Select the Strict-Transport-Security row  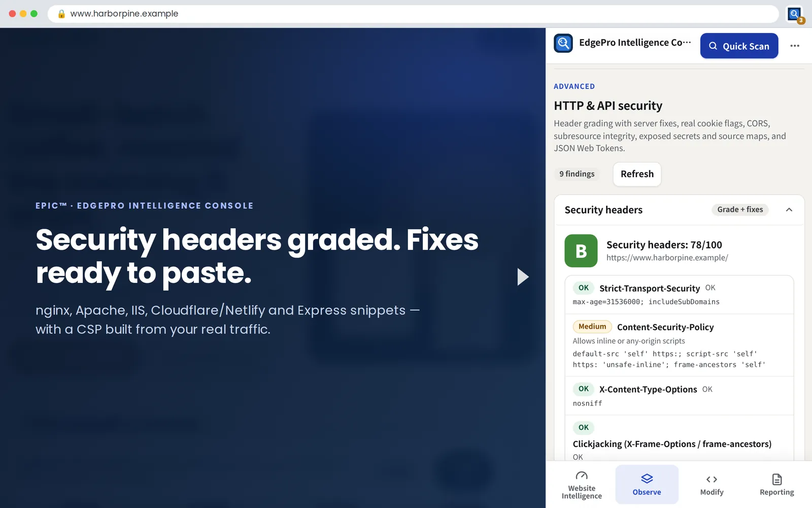point(679,295)
